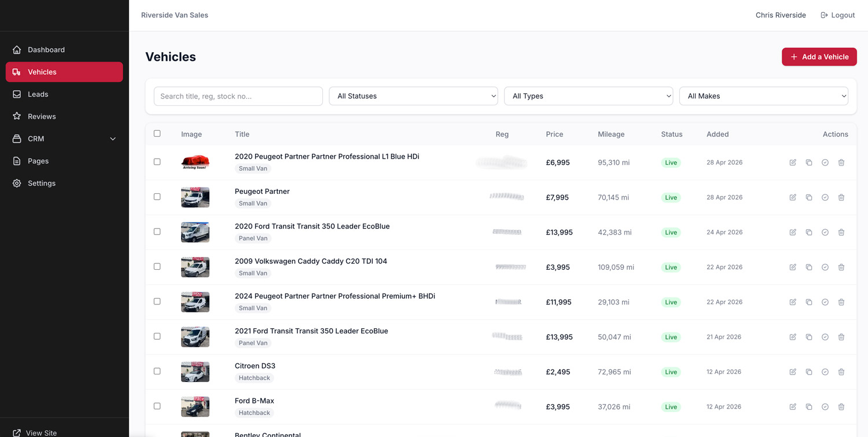Open the Settings page

point(64,183)
